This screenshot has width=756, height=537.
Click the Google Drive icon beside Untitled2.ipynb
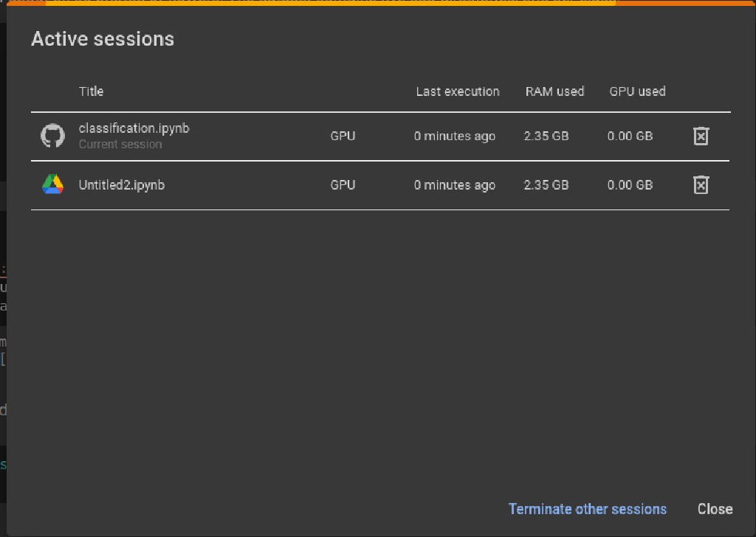tap(52, 184)
